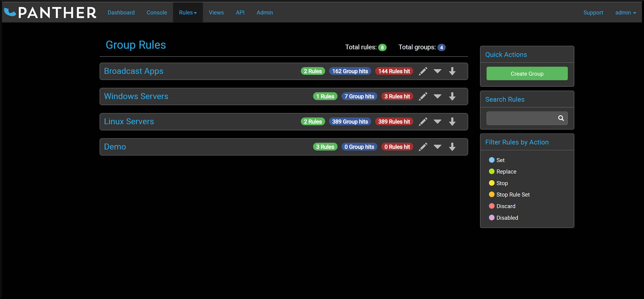This screenshot has height=299, width=644.
Task: Click the search magnifier icon
Action: click(561, 118)
